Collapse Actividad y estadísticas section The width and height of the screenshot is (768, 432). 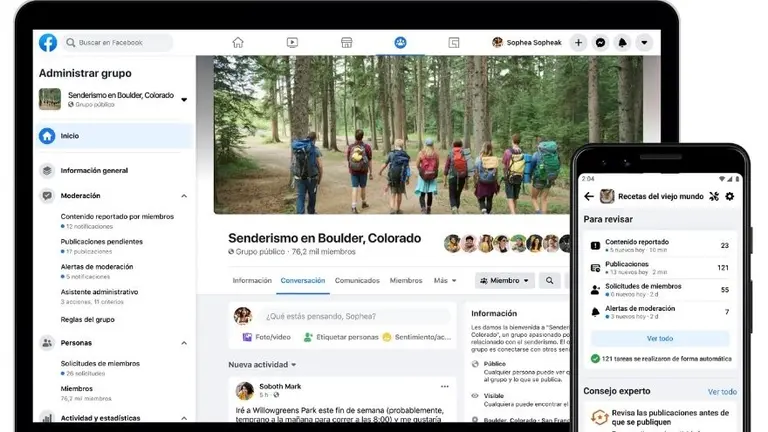click(184, 418)
